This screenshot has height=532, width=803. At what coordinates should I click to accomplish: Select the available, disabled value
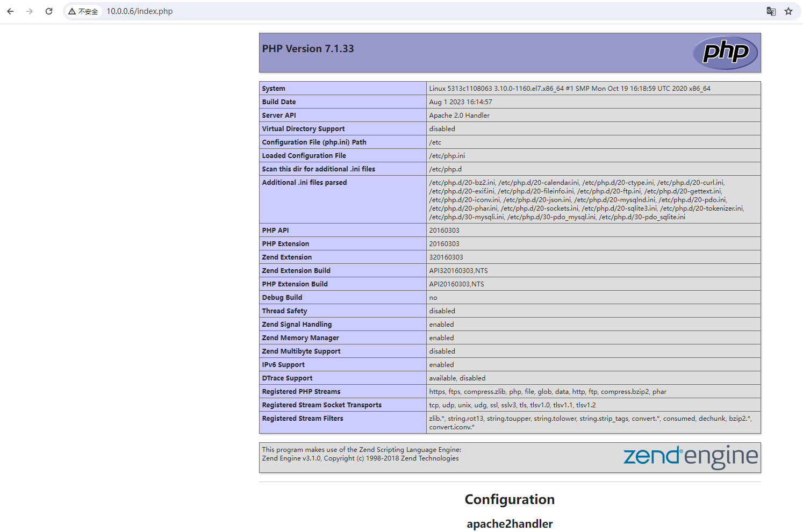point(457,378)
